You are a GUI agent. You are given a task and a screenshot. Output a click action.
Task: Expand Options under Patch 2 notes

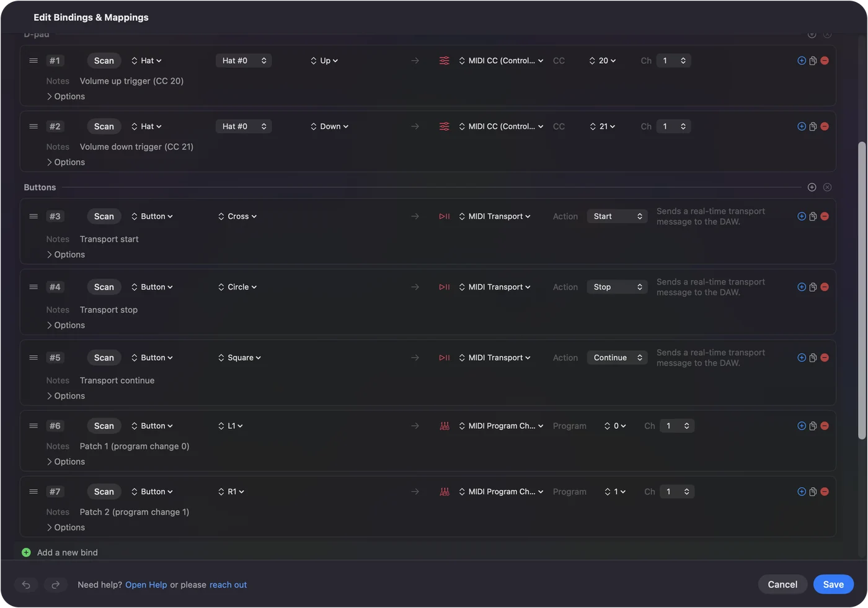click(66, 527)
